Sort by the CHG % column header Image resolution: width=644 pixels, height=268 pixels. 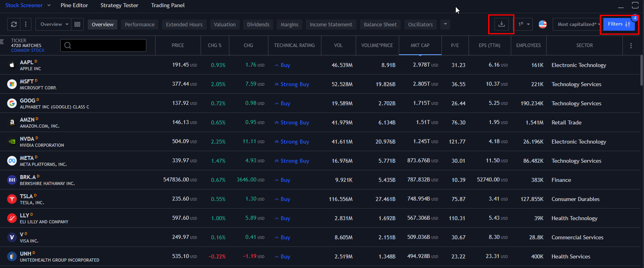point(215,45)
